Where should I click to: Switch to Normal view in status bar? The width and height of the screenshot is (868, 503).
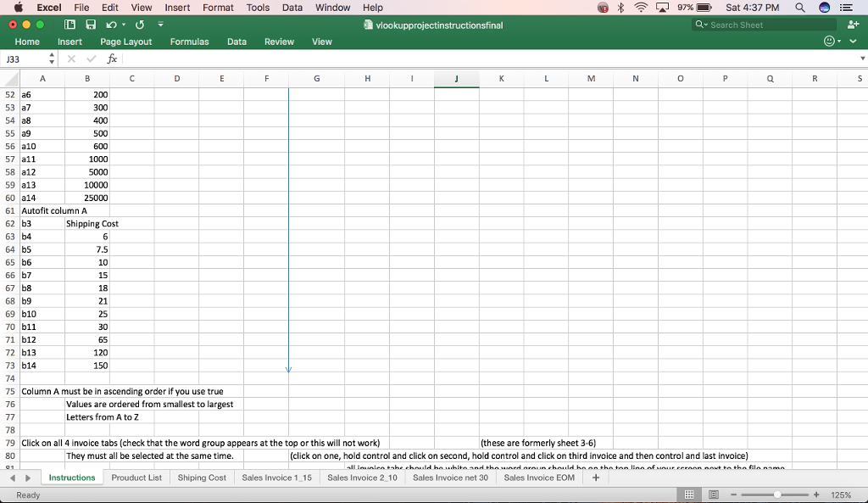[689, 493]
